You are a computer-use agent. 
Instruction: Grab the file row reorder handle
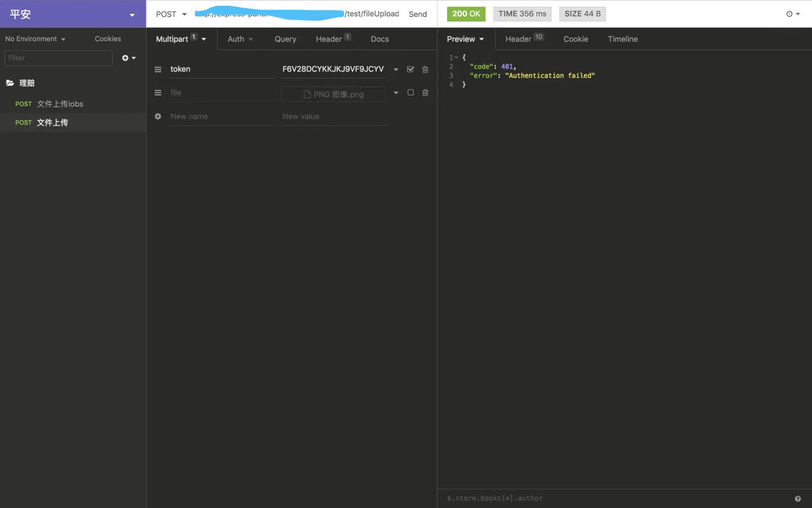tap(158, 93)
